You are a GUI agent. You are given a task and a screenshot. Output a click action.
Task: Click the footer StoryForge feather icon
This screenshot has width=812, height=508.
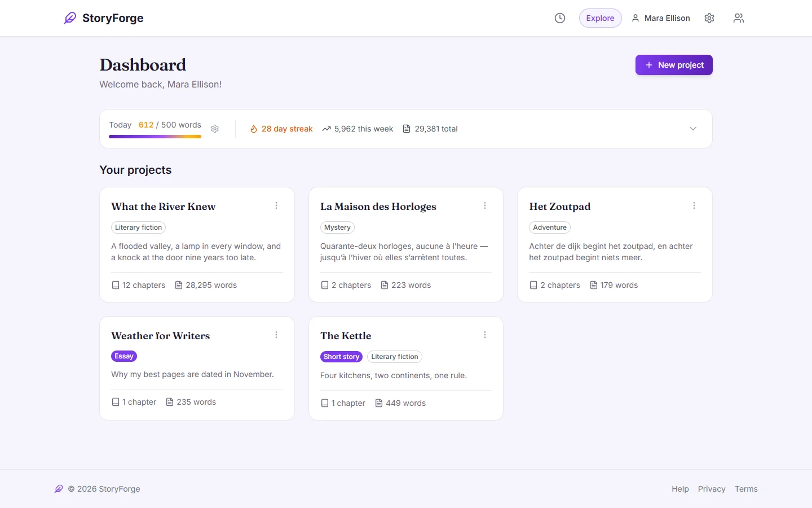coord(59,489)
